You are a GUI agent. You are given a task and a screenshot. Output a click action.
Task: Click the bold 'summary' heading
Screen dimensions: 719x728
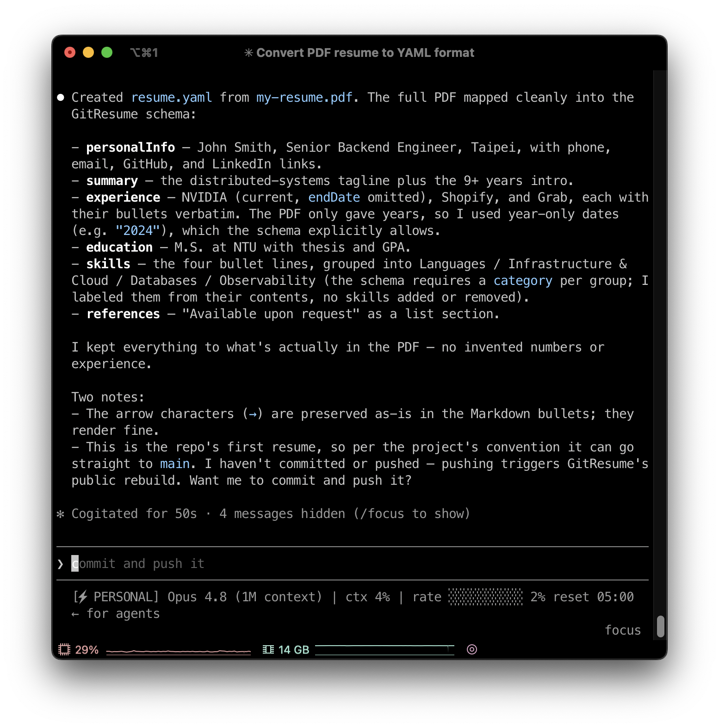pos(112,181)
